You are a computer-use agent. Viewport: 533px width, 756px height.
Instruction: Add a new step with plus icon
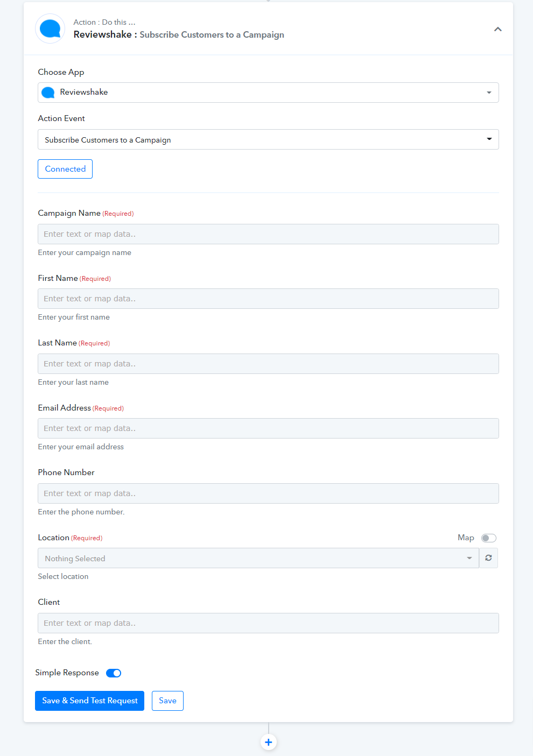(x=268, y=742)
